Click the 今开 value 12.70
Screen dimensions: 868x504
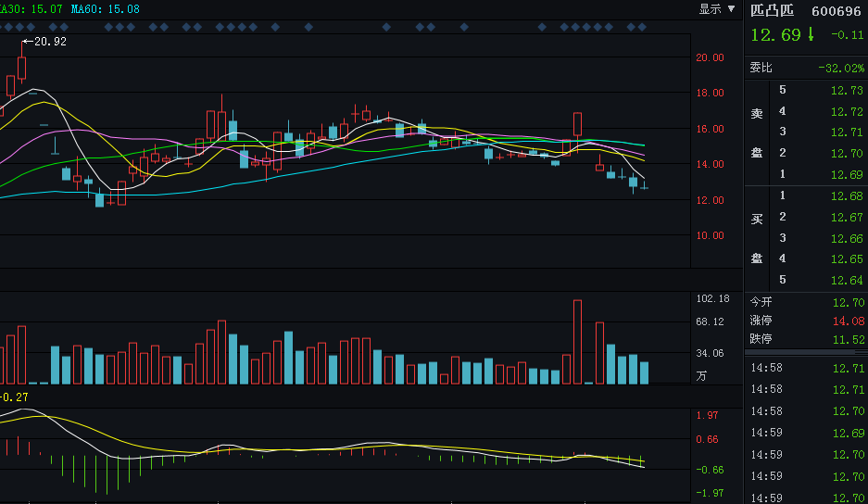pos(848,302)
